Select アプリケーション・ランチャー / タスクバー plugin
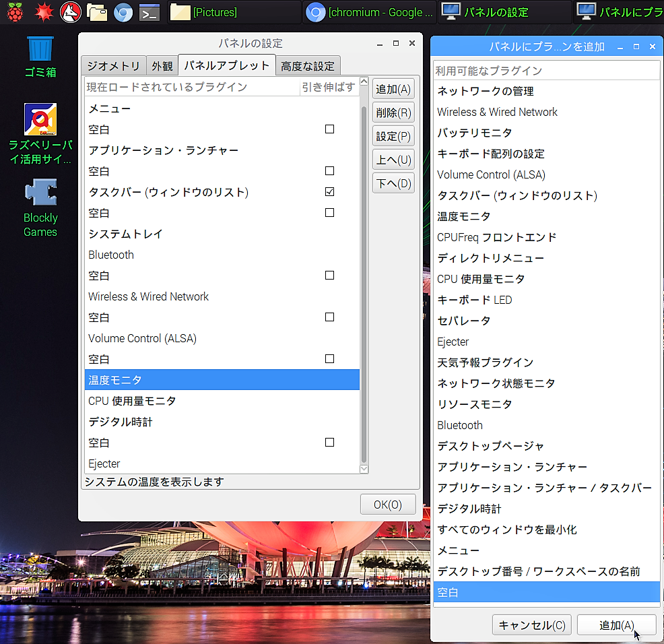Screen dimensions: 664x644 [547, 487]
